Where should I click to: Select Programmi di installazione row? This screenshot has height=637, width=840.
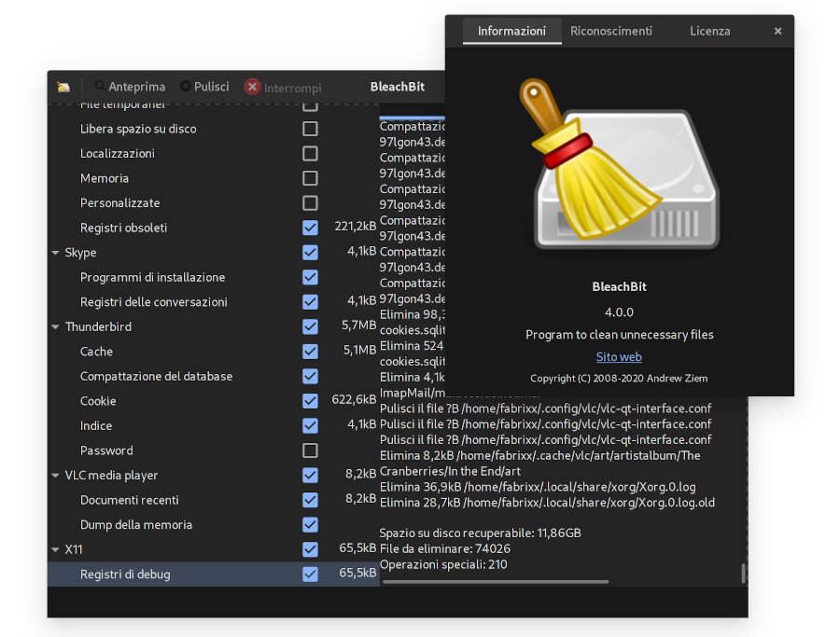pyautogui.click(x=213, y=277)
